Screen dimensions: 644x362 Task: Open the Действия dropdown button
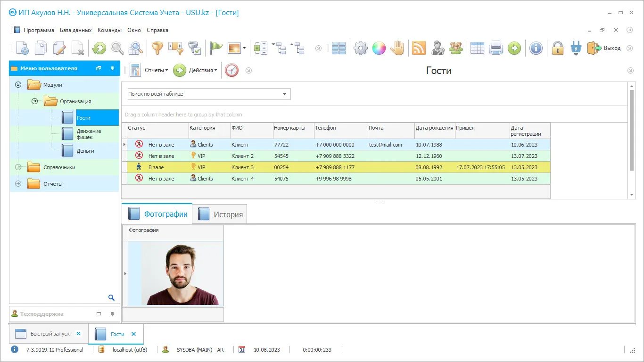click(x=195, y=70)
